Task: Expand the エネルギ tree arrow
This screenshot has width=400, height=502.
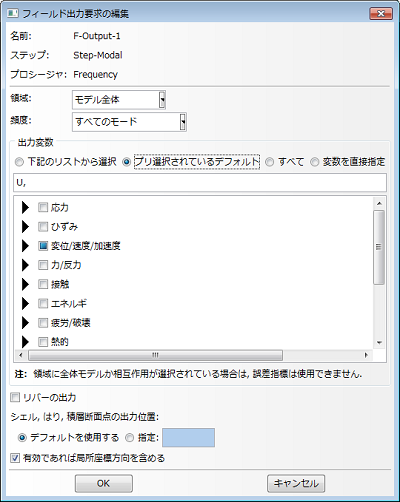Action: point(25,303)
